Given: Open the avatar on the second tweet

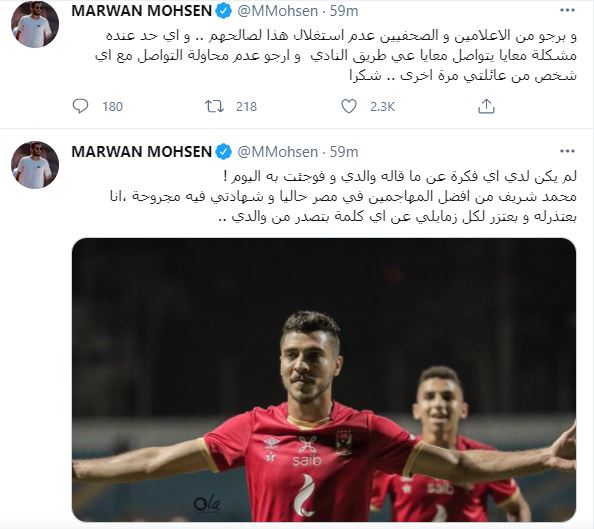Looking at the screenshot, I should click(x=35, y=165).
